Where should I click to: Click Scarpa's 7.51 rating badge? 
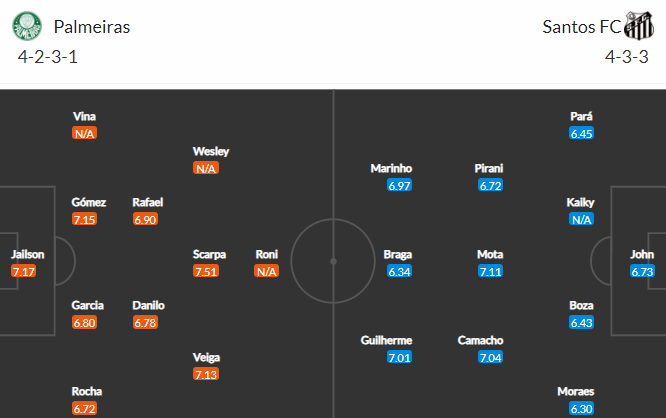click(206, 271)
